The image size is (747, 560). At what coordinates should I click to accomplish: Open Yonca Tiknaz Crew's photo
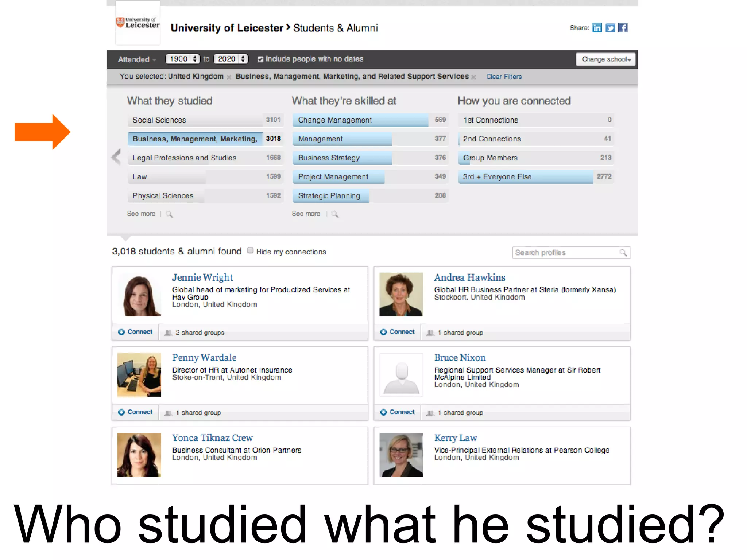point(139,455)
